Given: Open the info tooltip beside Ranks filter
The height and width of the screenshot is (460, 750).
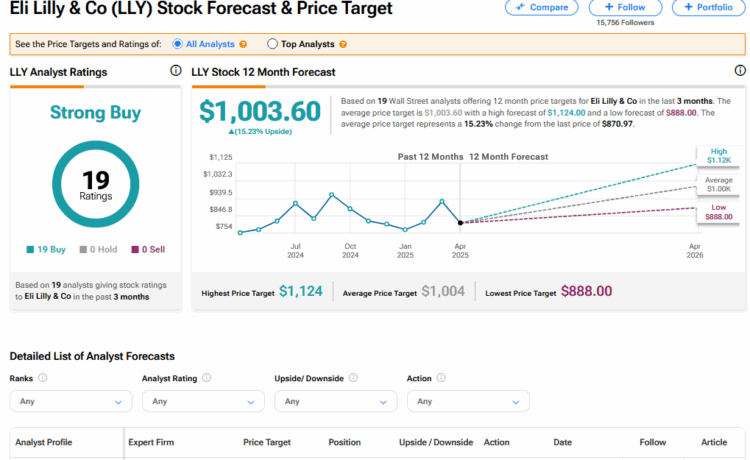Looking at the screenshot, I should [43, 379].
